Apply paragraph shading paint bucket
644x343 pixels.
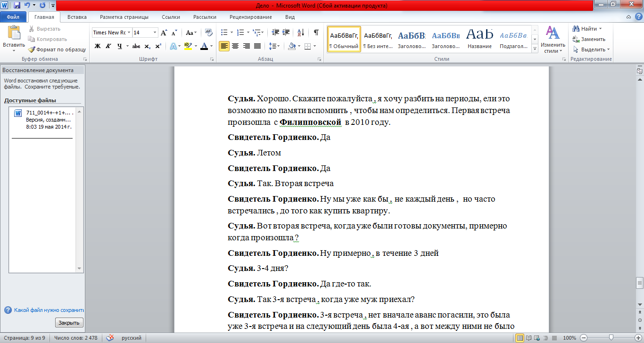291,46
